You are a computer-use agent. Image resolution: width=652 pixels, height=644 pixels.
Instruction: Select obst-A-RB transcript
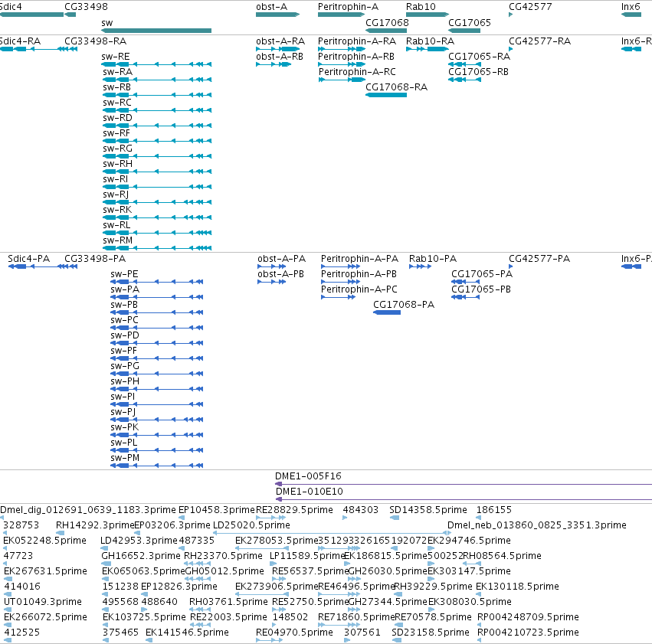[274, 64]
